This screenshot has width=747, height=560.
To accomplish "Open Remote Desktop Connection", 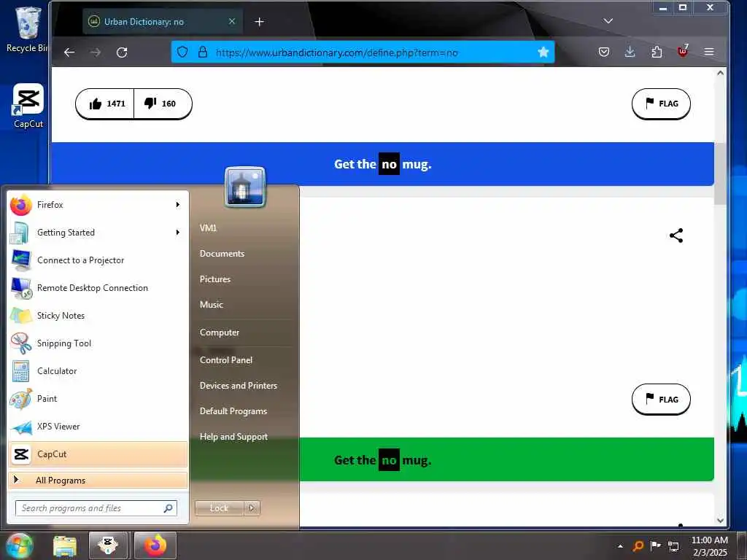I will [98, 287].
